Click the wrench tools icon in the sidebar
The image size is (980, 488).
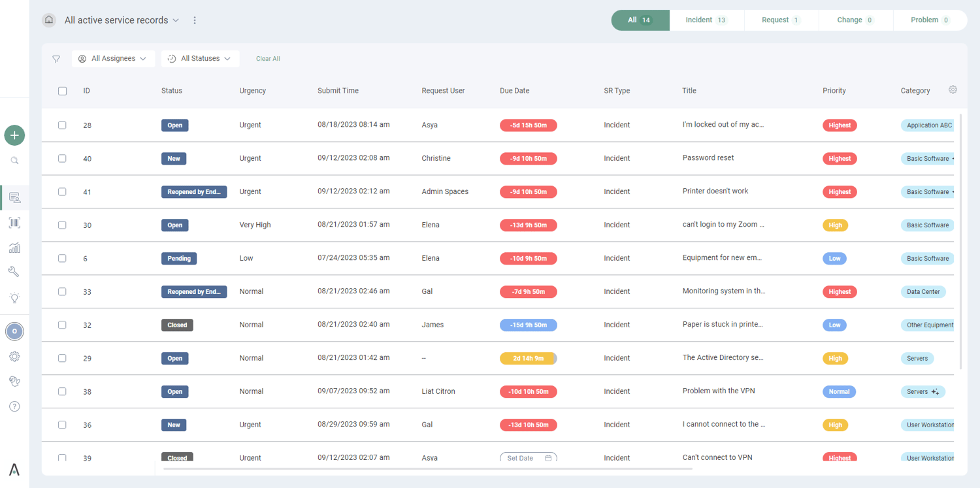(x=14, y=271)
